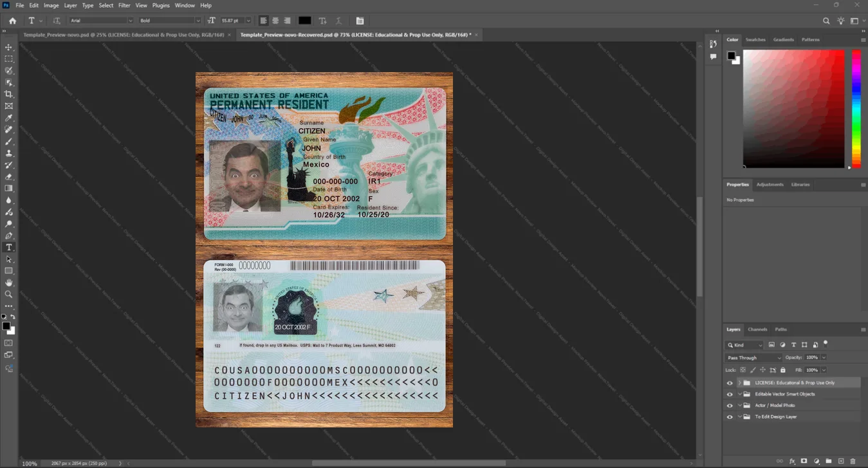The width and height of the screenshot is (868, 468).
Task: Open the warp text icon in options bar
Action: (322, 21)
